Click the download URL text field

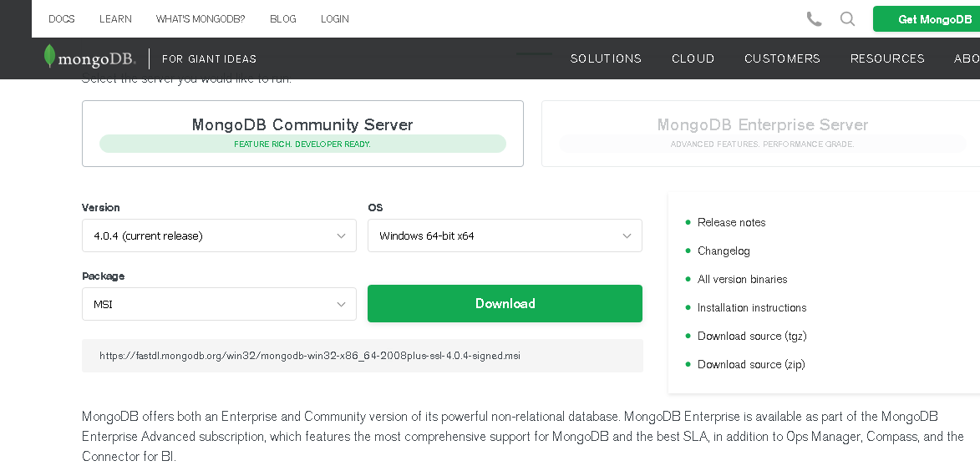[x=363, y=356]
